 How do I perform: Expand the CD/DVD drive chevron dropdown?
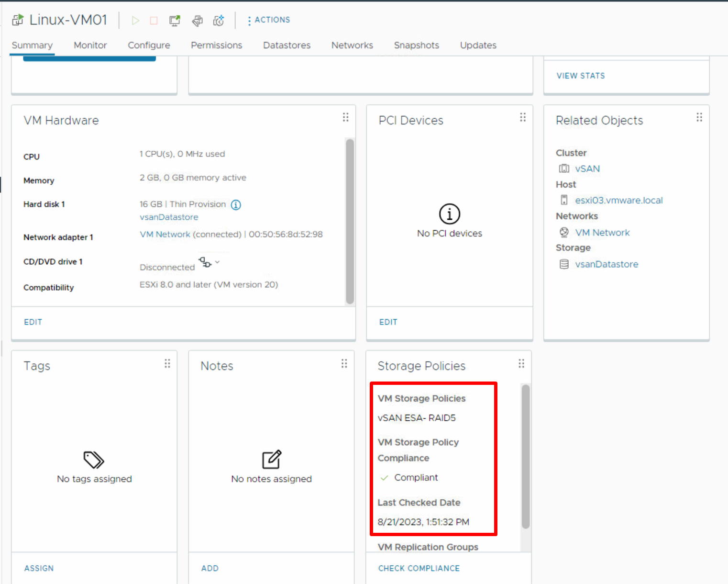(217, 262)
